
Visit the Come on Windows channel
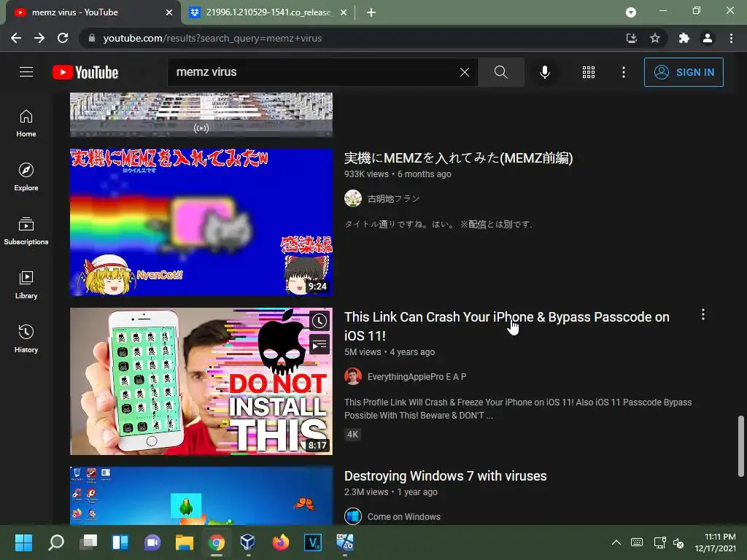[403, 517]
